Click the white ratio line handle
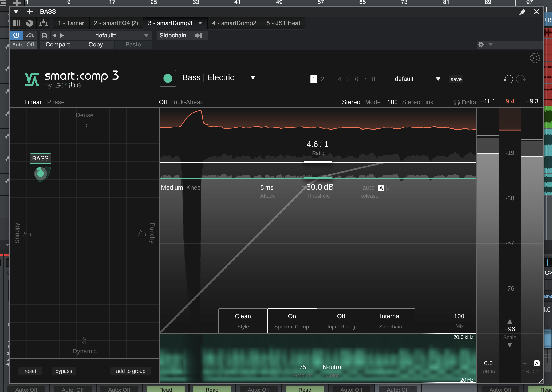Image resolution: width=552 pixels, height=392 pixels. [318, 162]
